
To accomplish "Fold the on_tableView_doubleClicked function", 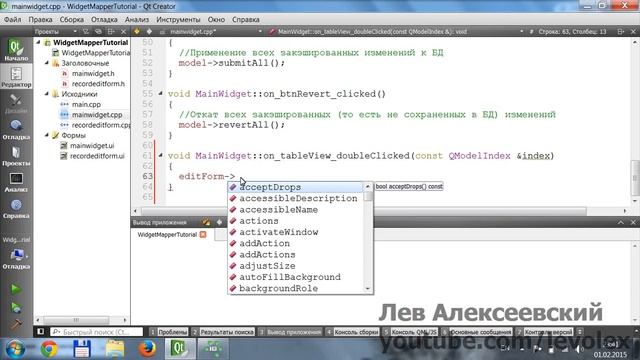I will pyautogui.click(x=160, y=156).
